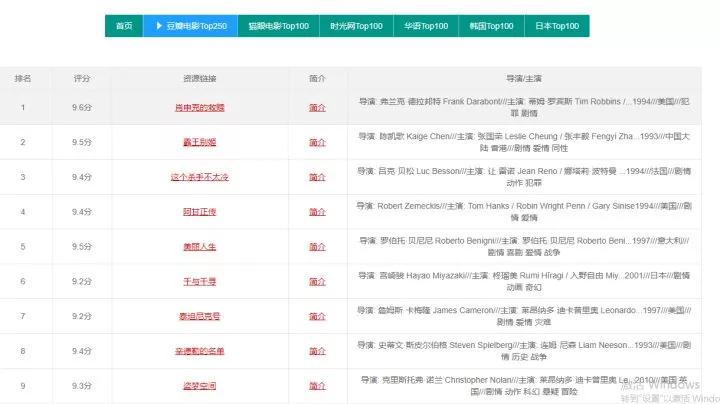
Task: Click the Luc Besson director description cell
Action: pyautogui.click(x=524, y=177)
